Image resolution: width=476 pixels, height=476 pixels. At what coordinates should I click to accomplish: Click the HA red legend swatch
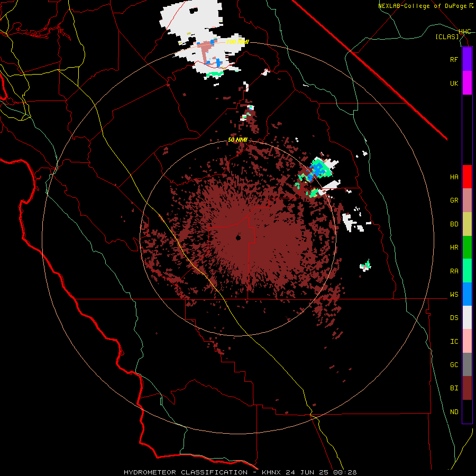point(467,177)
